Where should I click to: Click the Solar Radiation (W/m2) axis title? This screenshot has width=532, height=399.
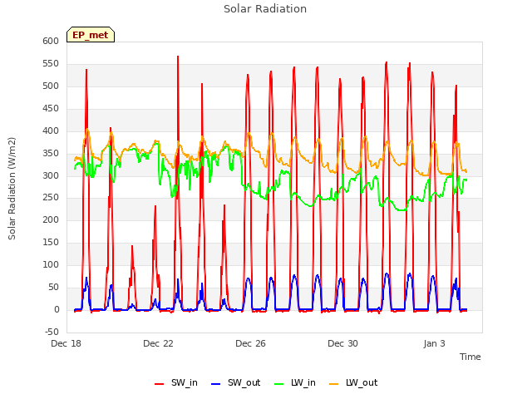click(12, 189)
